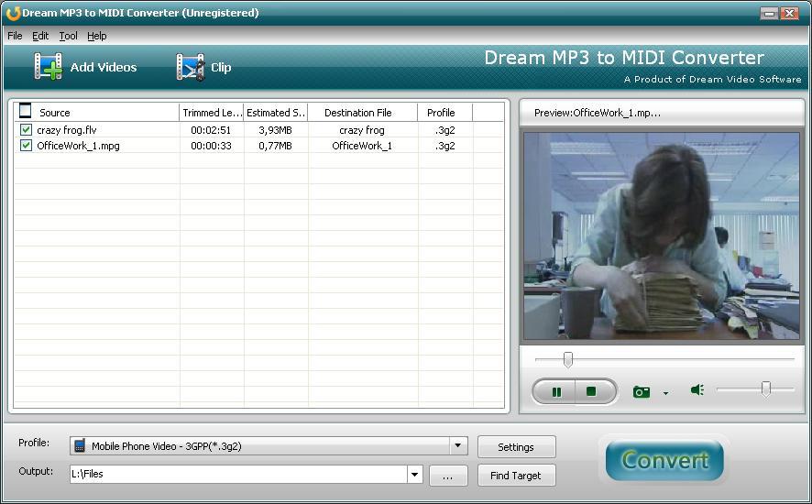
Task: Open the File menu
Action: pos(15,36)
